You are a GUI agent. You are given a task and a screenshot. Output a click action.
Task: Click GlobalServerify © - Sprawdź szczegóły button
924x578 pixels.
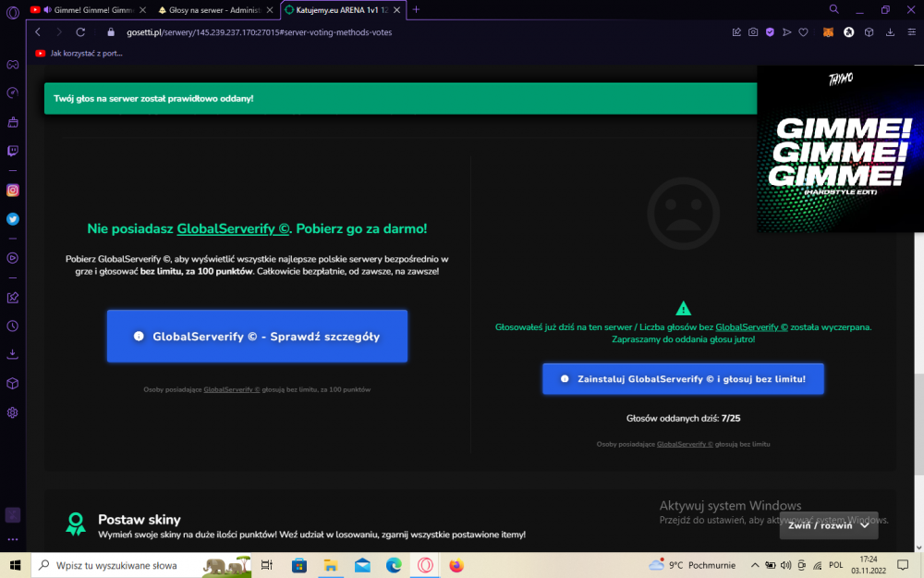tap(257, 337)
